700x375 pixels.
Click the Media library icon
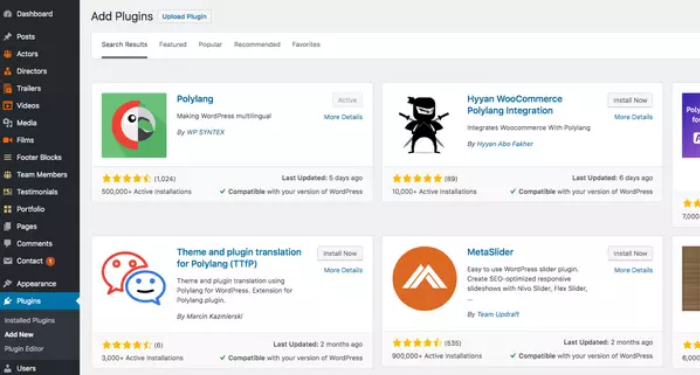click(7, 123)
